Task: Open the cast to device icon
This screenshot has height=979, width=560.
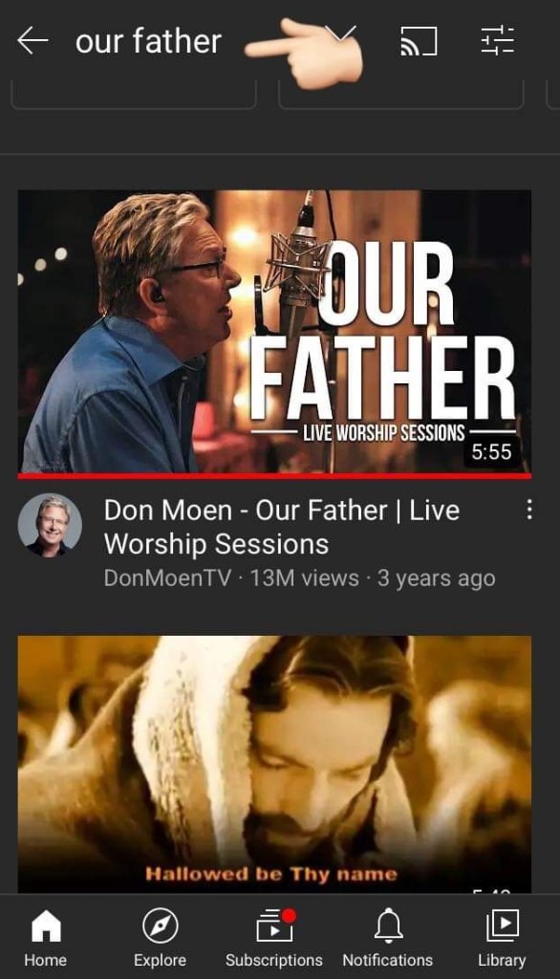Action: tap(419, 42)
